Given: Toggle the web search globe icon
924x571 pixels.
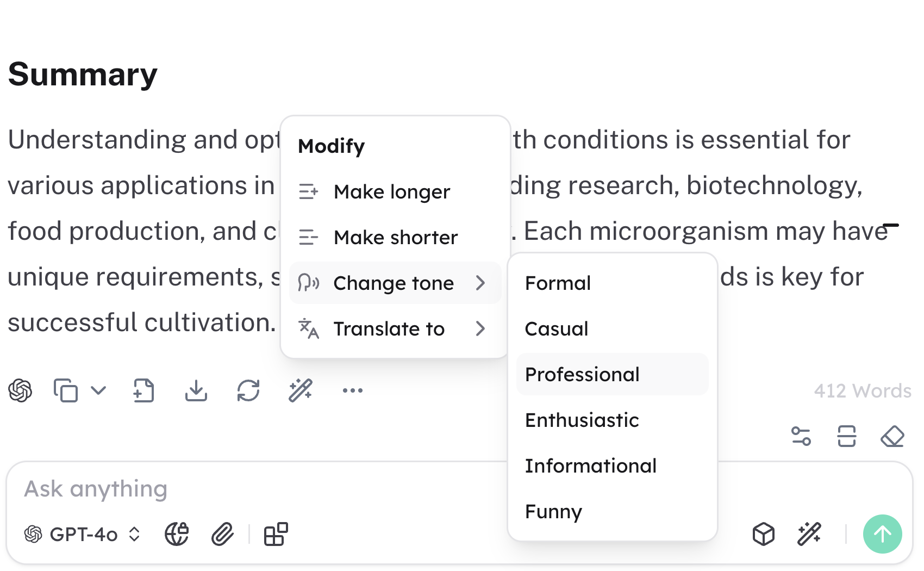Looking at the screenshot, I should (177, 534).
